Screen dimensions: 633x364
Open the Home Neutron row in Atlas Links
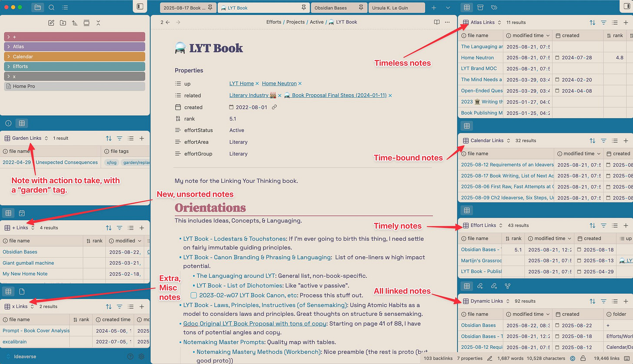(477, 57)
